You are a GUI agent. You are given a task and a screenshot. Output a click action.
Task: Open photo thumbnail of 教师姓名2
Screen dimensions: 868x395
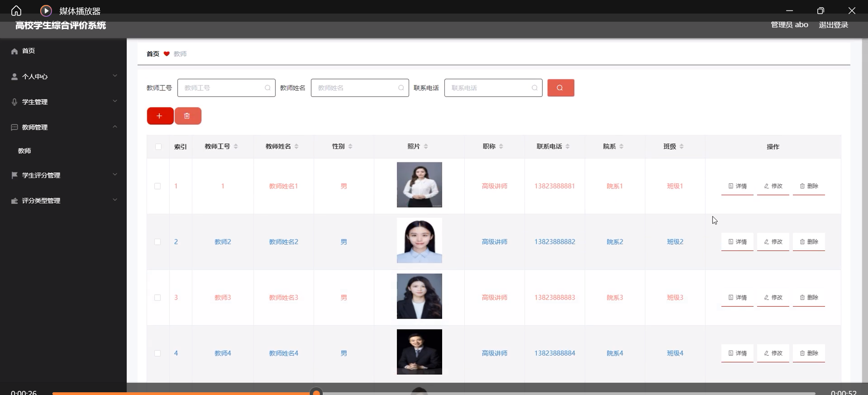point(420,240)
